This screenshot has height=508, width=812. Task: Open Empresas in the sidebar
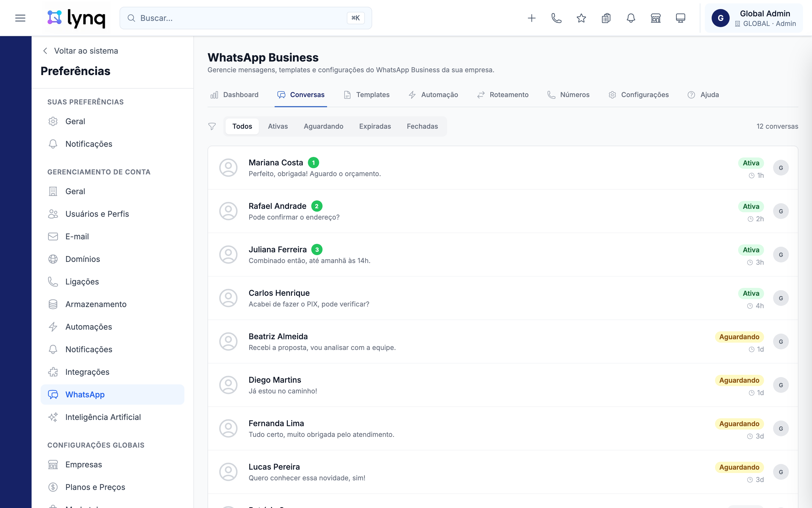pyautogui.click(x=112, y=464)
